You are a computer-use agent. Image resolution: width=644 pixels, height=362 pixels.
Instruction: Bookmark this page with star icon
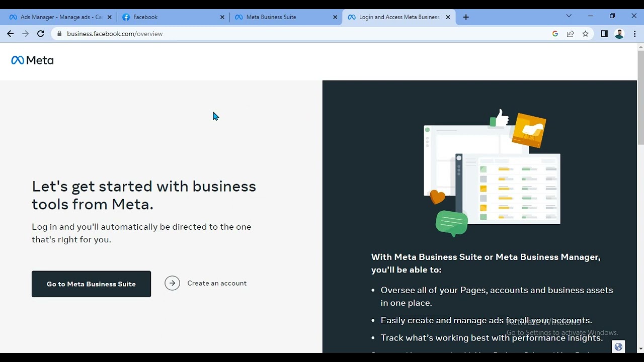click(x=586, y=34)
